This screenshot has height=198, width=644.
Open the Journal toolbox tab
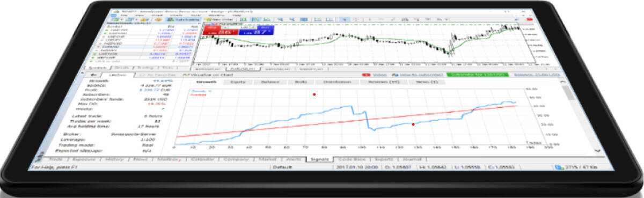pos(412,159)
